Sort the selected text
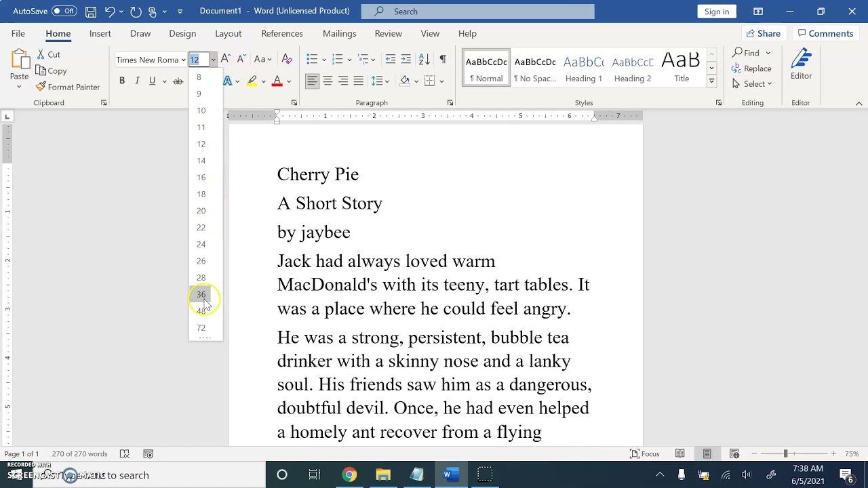This screenshot has width=868, height=488. [x=425, y=60]
